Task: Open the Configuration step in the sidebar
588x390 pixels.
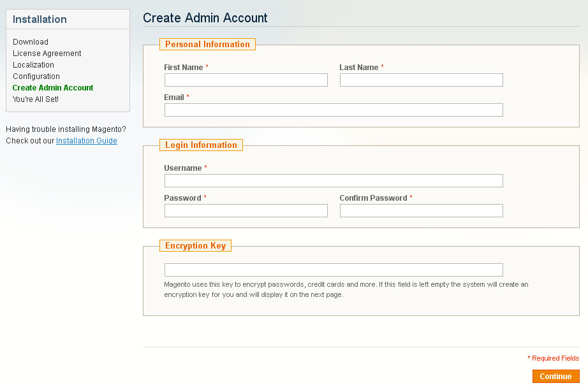Action: coord(36,76)
